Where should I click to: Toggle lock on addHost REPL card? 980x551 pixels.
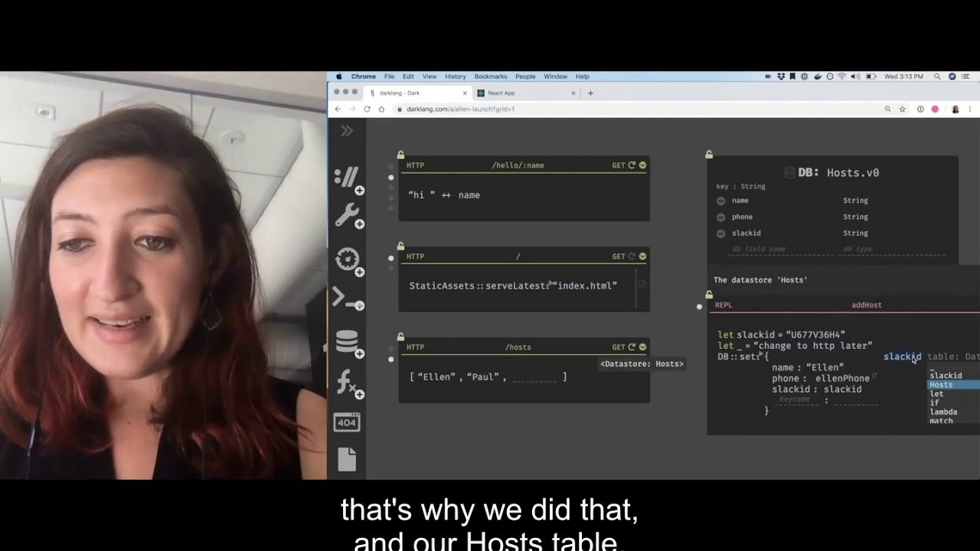(x=709, y=294)
